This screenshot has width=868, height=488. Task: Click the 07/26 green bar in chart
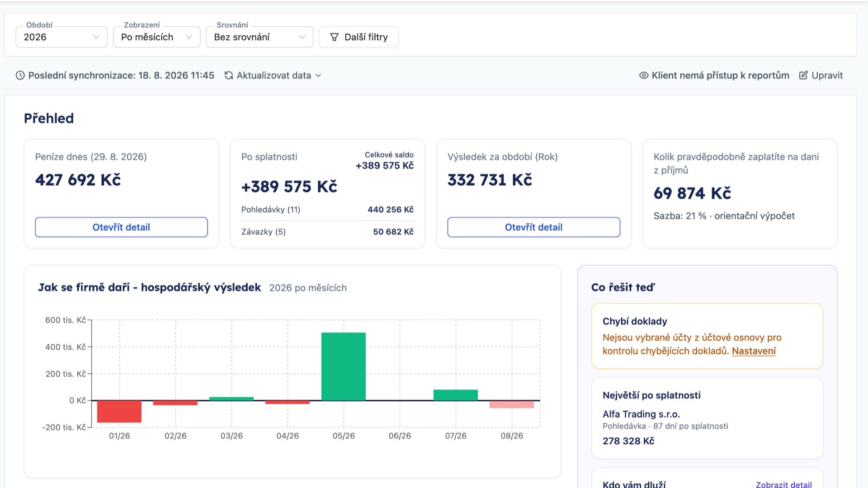(456, 395)
